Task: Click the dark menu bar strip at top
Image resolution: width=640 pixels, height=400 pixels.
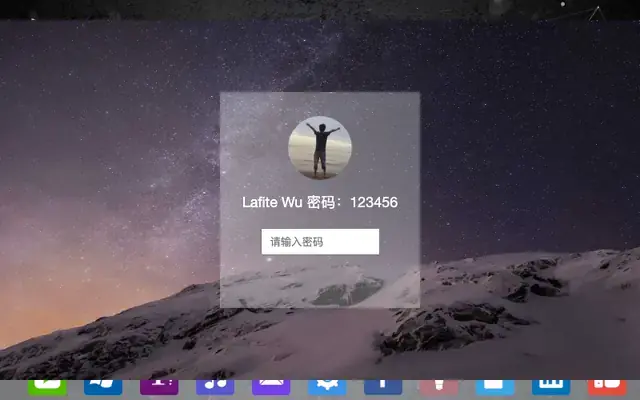Action: tap(320, 10)
